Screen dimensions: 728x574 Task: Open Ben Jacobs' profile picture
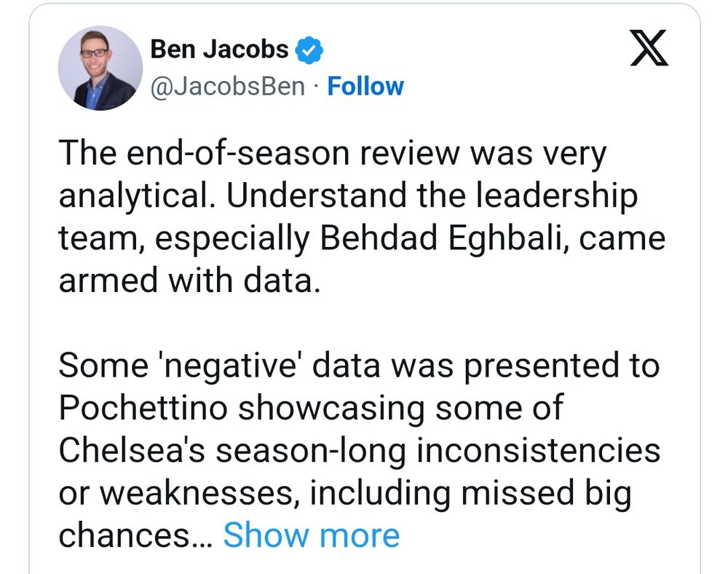(x=100, y=68)
